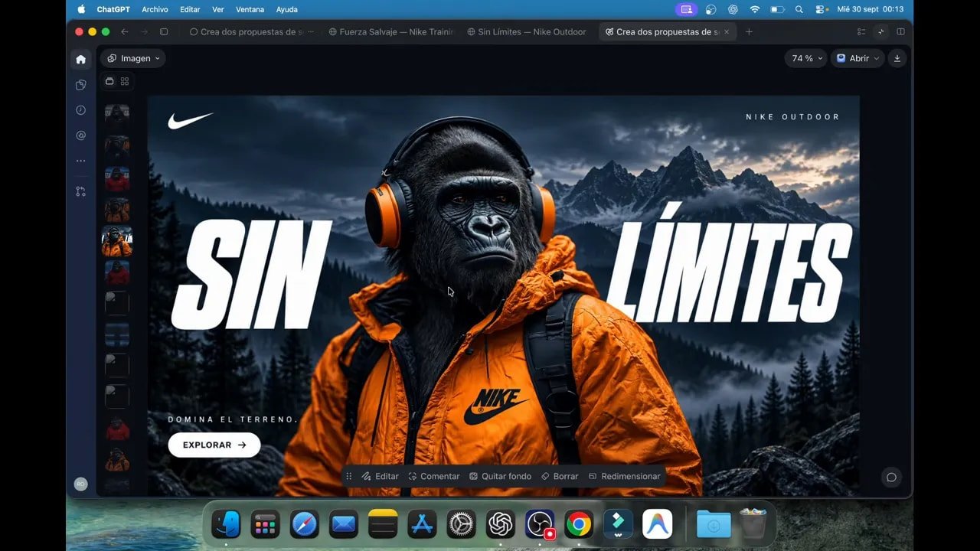
Task: Open System Settings gear in the Dock
Action: click(x=461, y=524)
